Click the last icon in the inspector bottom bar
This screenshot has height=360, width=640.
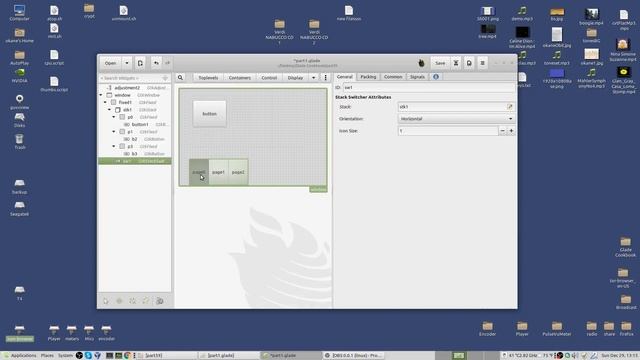[x=160, y=301]
